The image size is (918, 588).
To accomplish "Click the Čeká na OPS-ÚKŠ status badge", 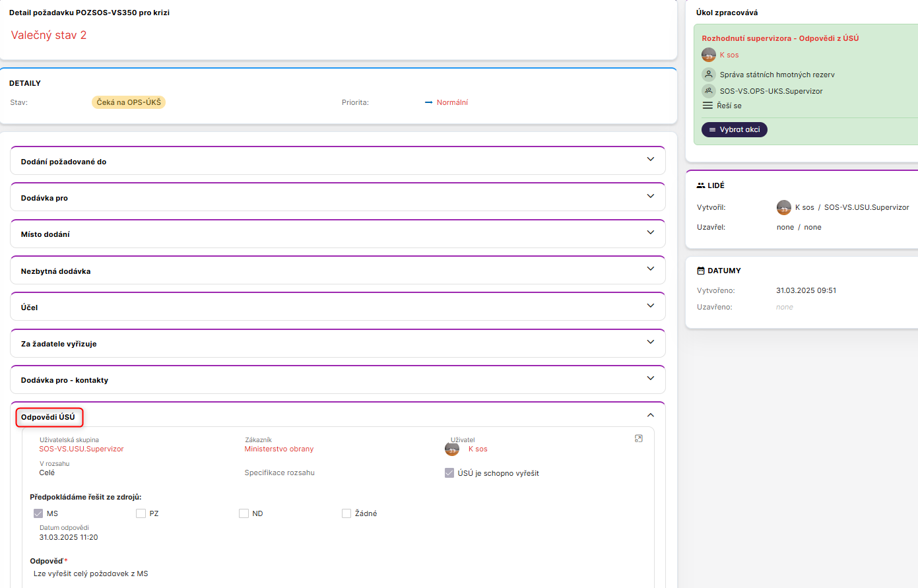I will click(129, 102).
